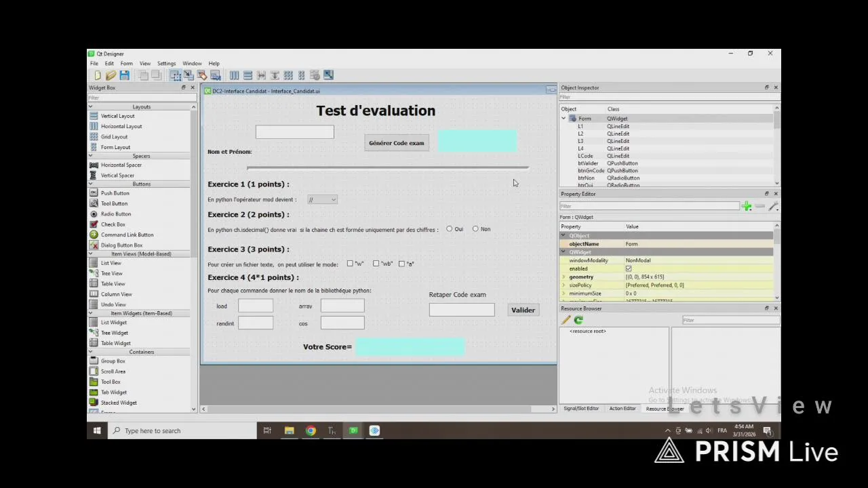Image resolution: width=868 pixels, height=488 pixels.
Task: Apply Lay Out in a Form Layout icon
Action: click(x=302, y=75)
